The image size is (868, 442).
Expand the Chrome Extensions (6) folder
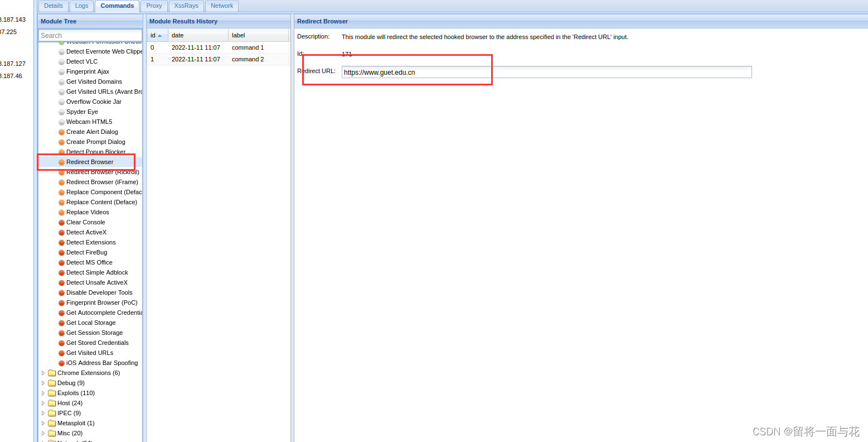pos(43,373)
